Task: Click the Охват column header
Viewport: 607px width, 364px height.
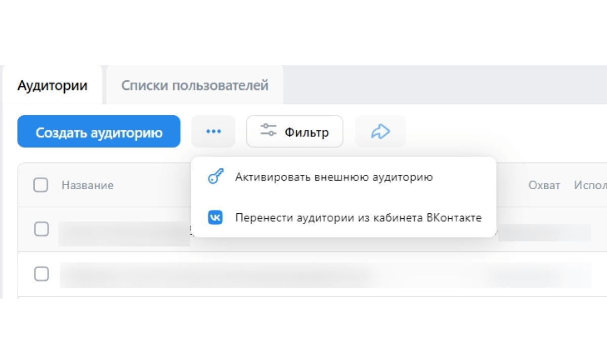Action: tap(544, 185)
